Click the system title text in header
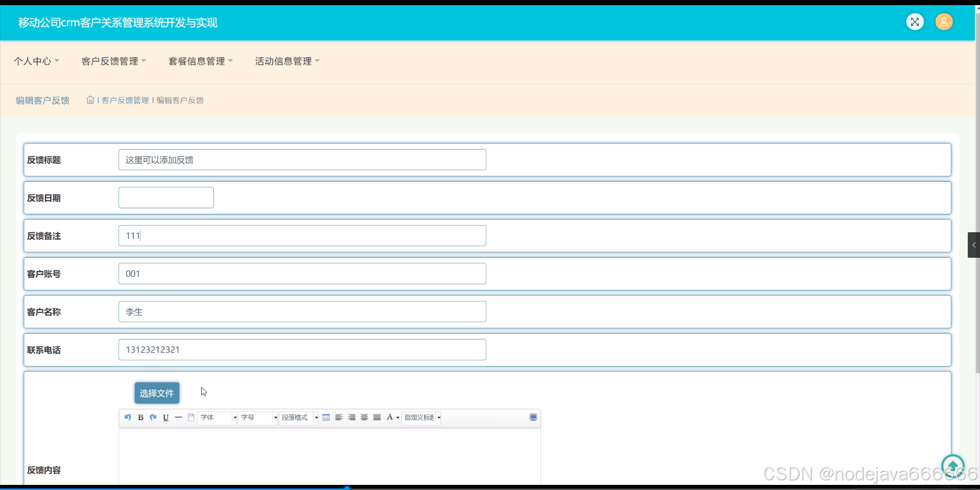This screenshot has width=980, height=490. (x=118, y=22)
